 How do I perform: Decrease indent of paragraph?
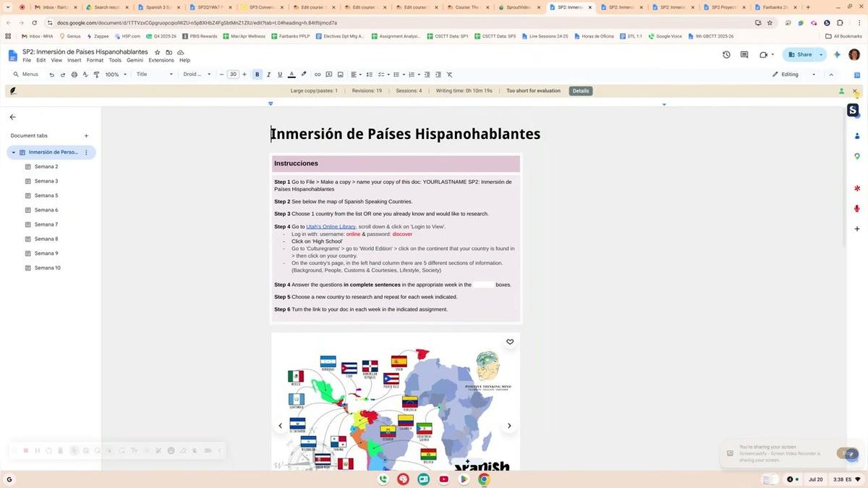427,75
